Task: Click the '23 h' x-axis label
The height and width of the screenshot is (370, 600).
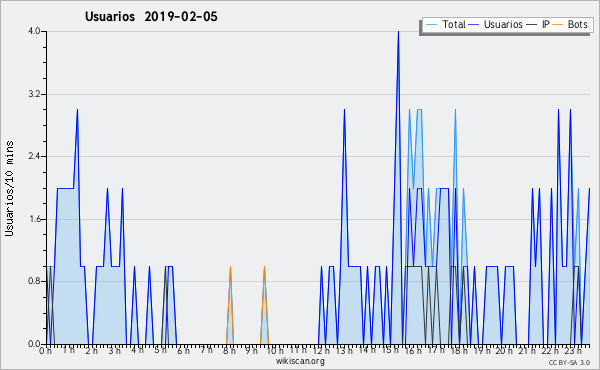Action: (573, 350)
